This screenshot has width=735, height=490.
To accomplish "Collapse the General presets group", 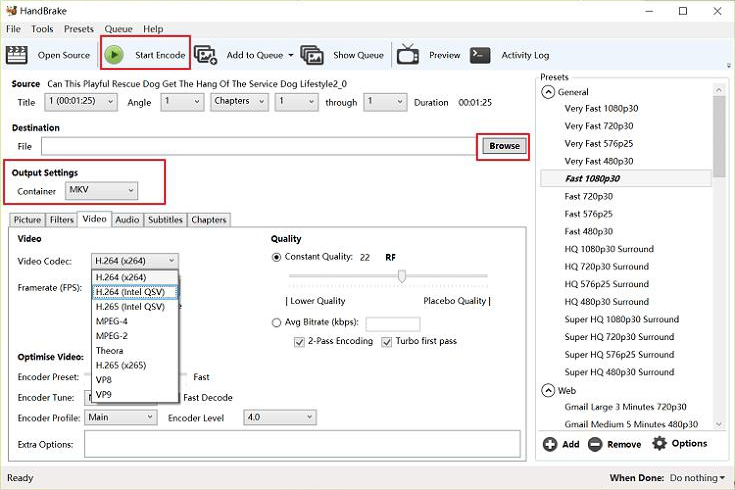I will (548, 92).
